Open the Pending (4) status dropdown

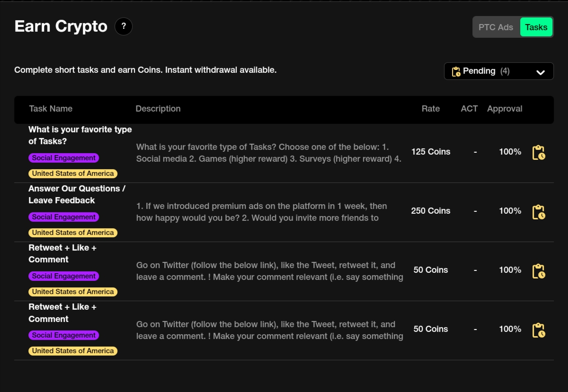coord(498,71)
